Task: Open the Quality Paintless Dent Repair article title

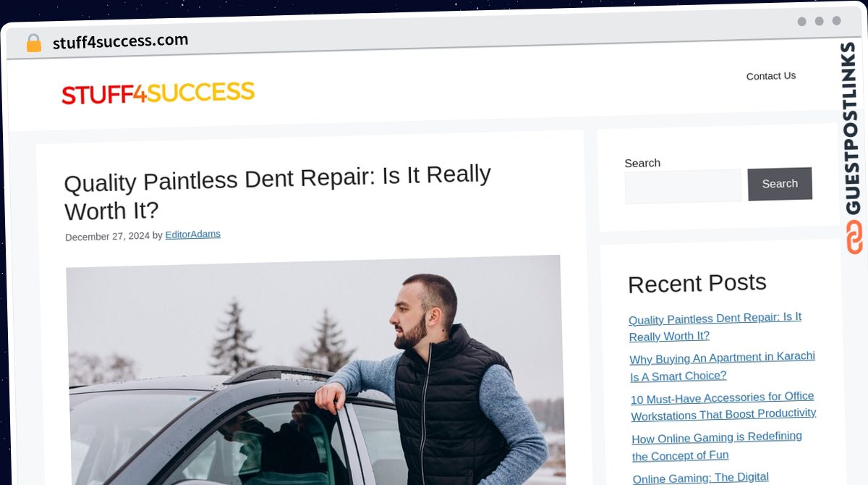Action: pos(278,192)
